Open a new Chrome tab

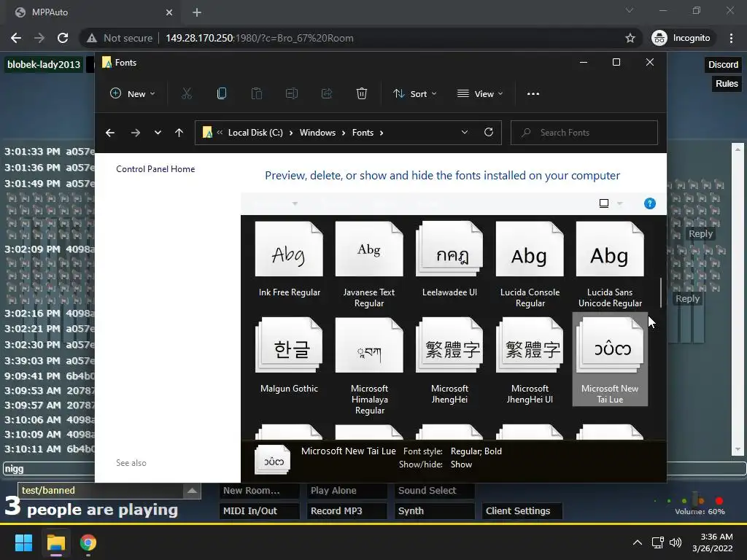tap(197, 12)
